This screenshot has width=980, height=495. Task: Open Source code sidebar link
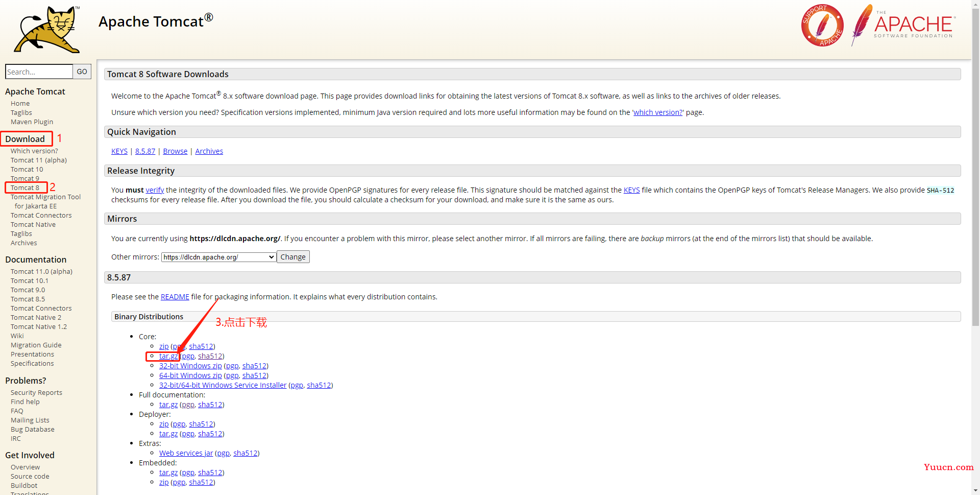(x=30, y=476)
